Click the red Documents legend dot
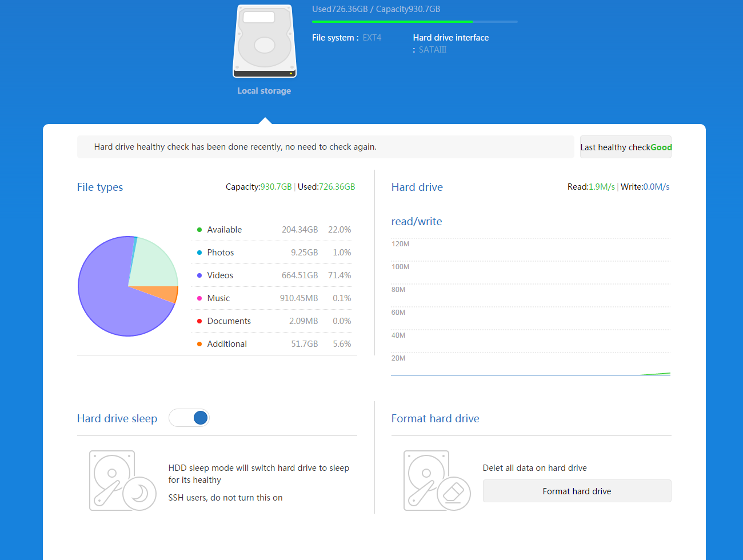This screenshot has width=743, height=560. [x=199, y=321]
